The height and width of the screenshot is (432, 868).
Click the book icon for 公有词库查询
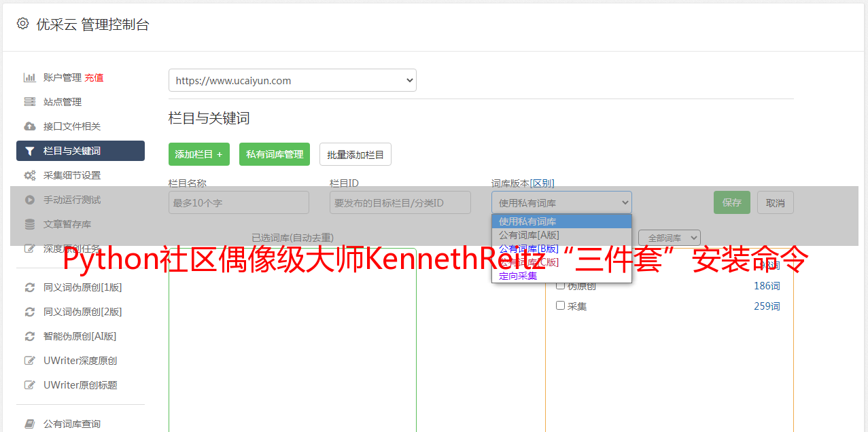click(x=30, y=424)
